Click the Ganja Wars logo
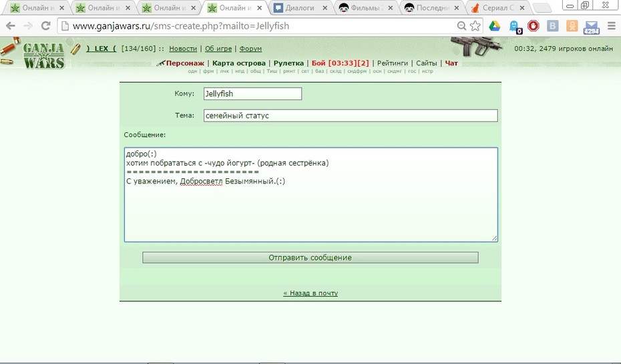 point(43,55)
